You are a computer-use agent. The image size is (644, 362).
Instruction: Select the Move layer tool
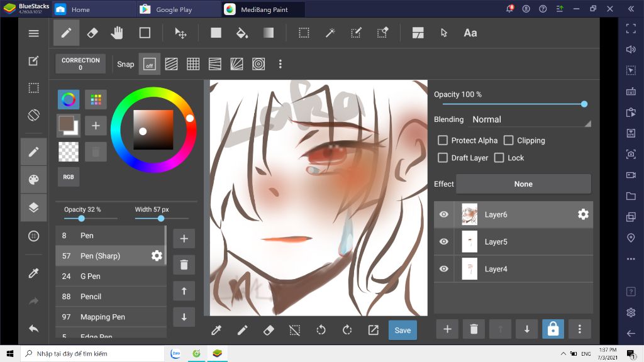[x=180, y=33]
